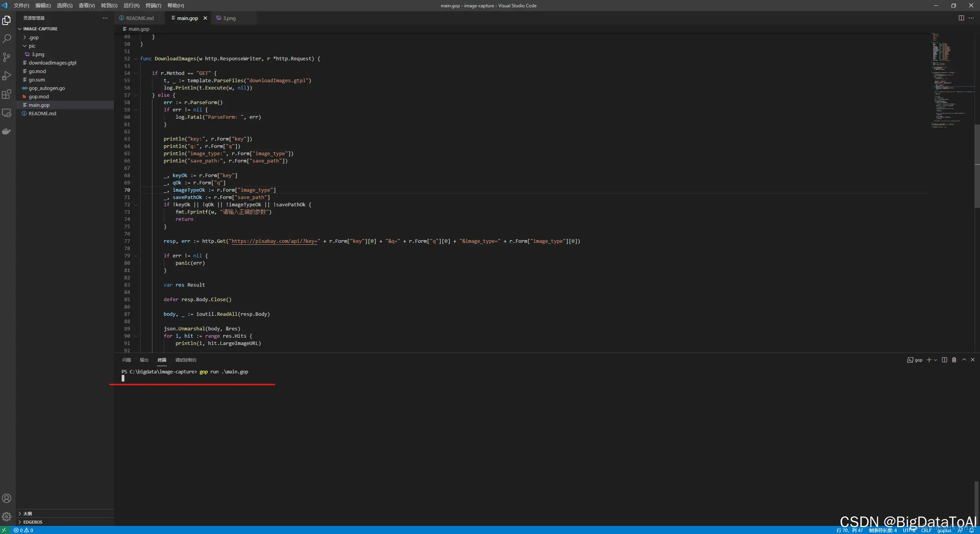Open the Extensions view
This screenshot has width=980, height=534.
7,94
